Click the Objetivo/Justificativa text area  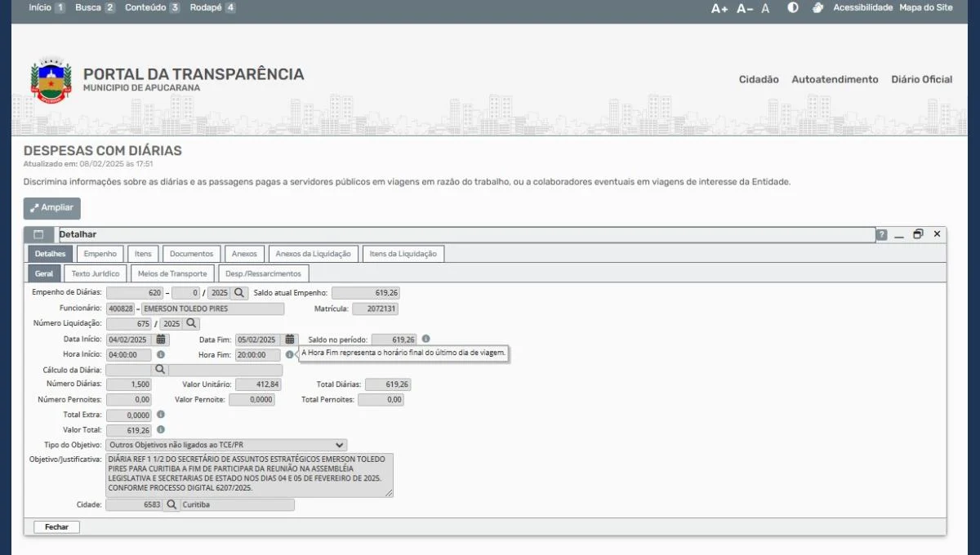tap(249, 475)
